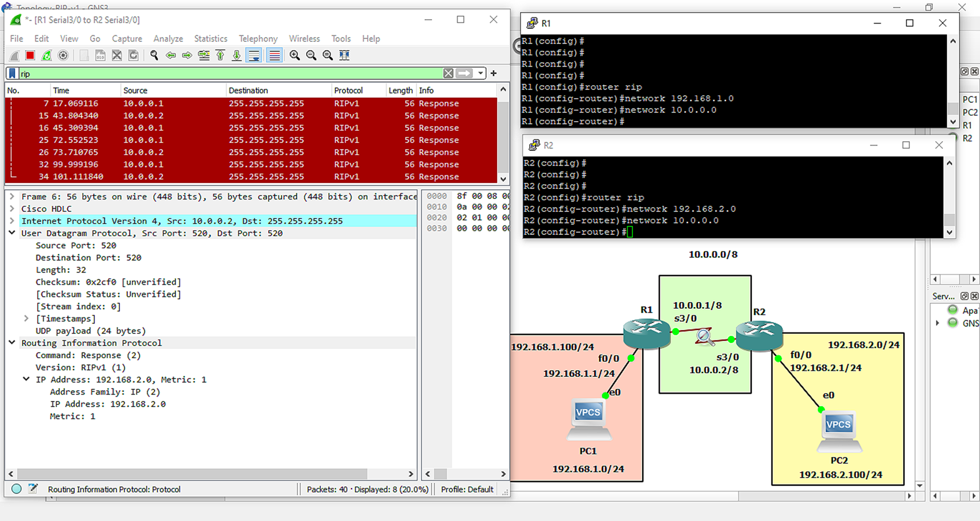Clear the display filter
This screenshot has width=980, height=521.
[x=448, y=74]
